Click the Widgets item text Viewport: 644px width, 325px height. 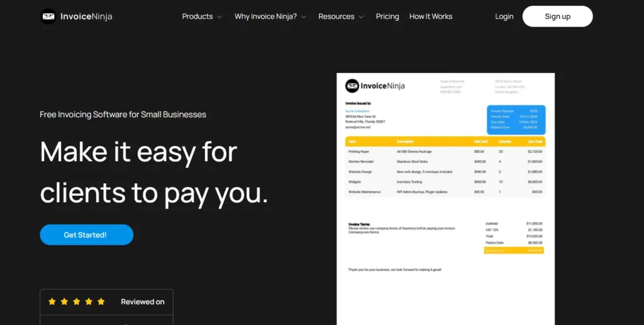pyautogui.click(x=355, y=181)
